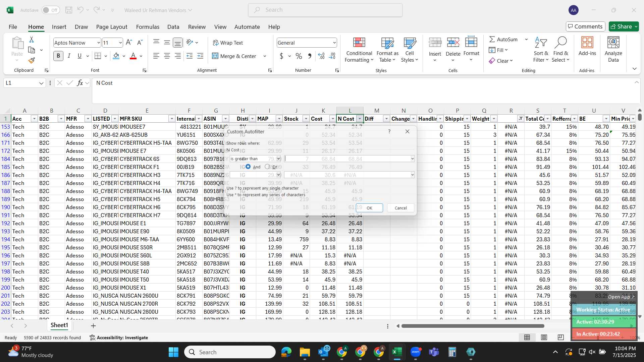Open Merge & Center dropdown arrow
Image resolution: width=644 pixels, height=362 pixels.
265,56
